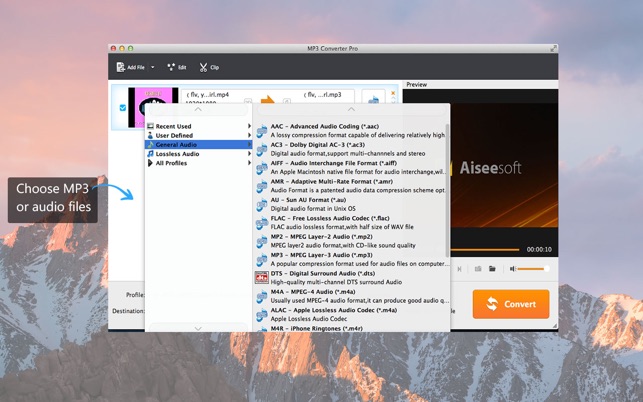Click the next frame playback icon
The height and width of the screenshot is (402, 643).
[459, 268]
